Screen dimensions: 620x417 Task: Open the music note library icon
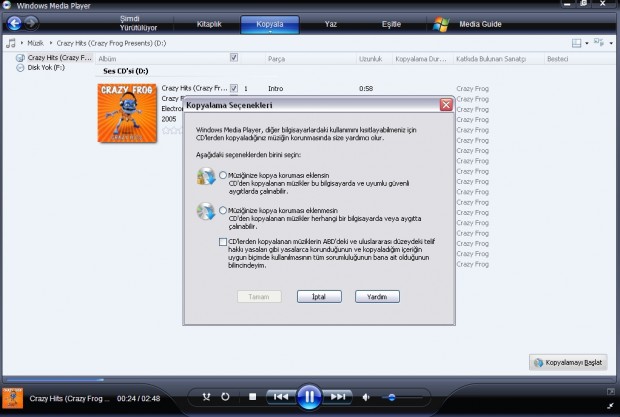pyautogui.click(x=11, y=43)
